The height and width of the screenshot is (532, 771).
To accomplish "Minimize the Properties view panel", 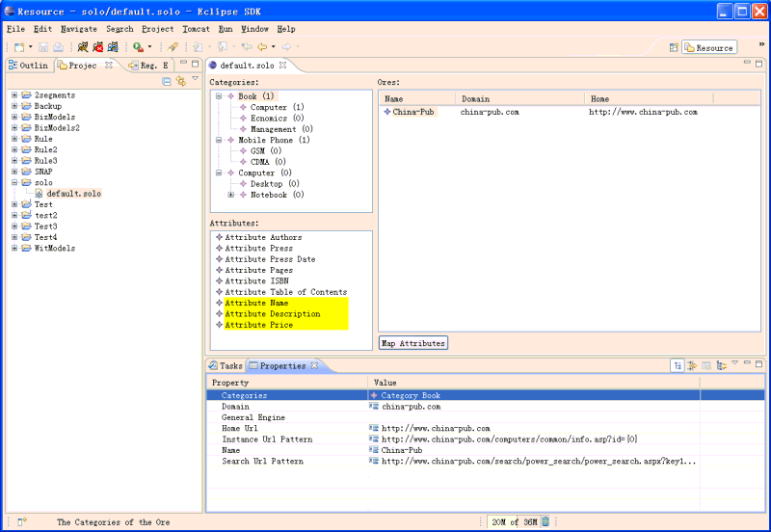I will [x=748, y=363].
